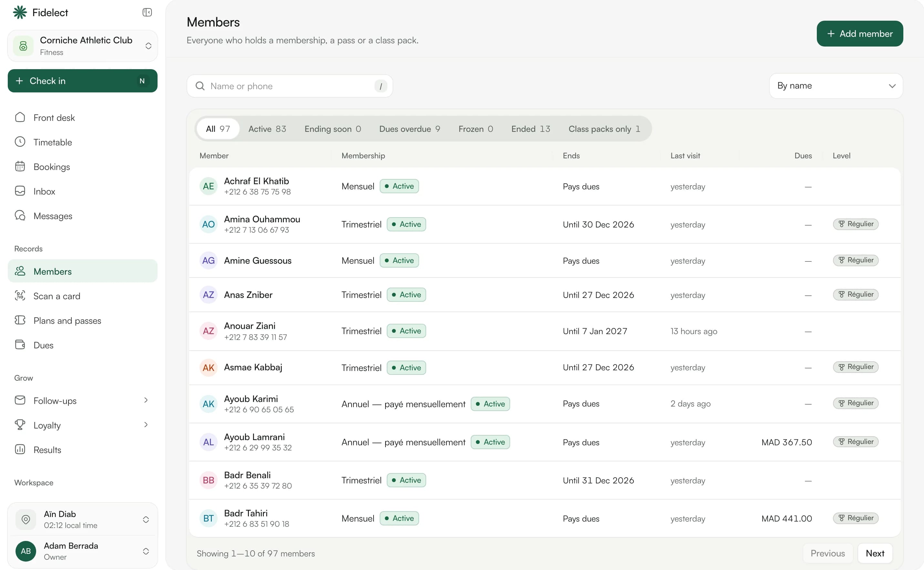Image resolution: width=924 pixels, height=570 pixels.
Task: Focus the Name or phone search field
Action: (290, 86)
